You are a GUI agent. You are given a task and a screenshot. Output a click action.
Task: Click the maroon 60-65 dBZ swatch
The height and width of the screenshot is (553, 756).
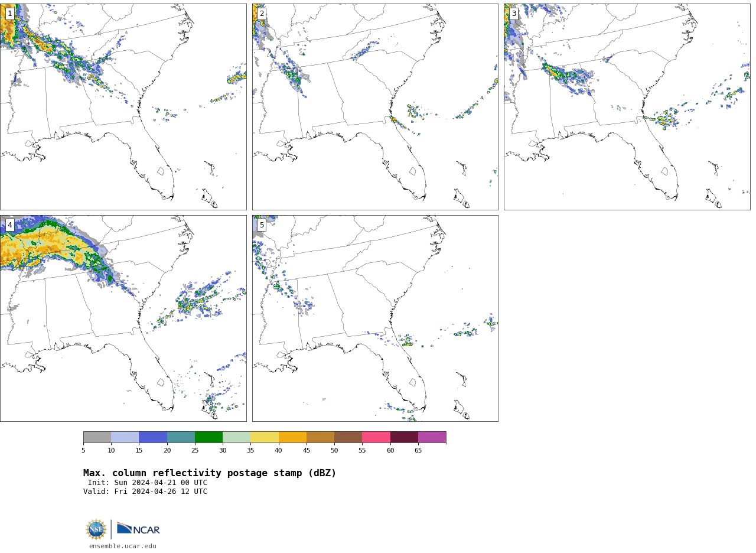pos(404,437)
